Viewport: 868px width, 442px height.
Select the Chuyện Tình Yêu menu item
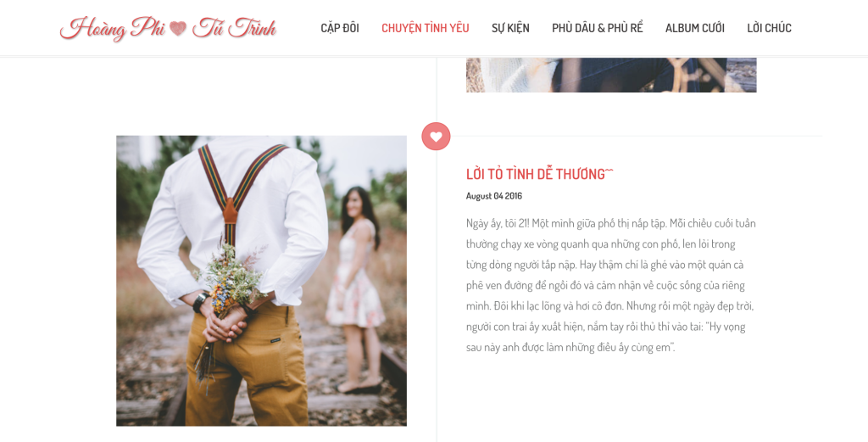click(x=426, y=28)
